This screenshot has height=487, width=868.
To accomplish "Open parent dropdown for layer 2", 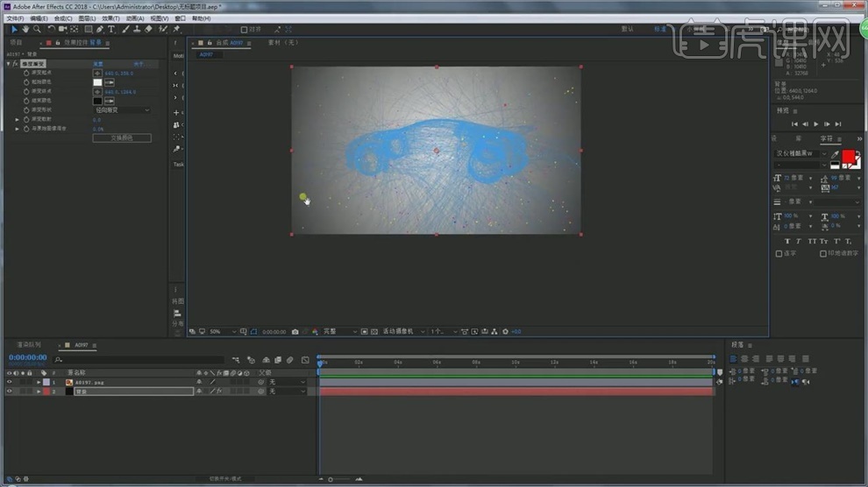I will click(287, 392).
